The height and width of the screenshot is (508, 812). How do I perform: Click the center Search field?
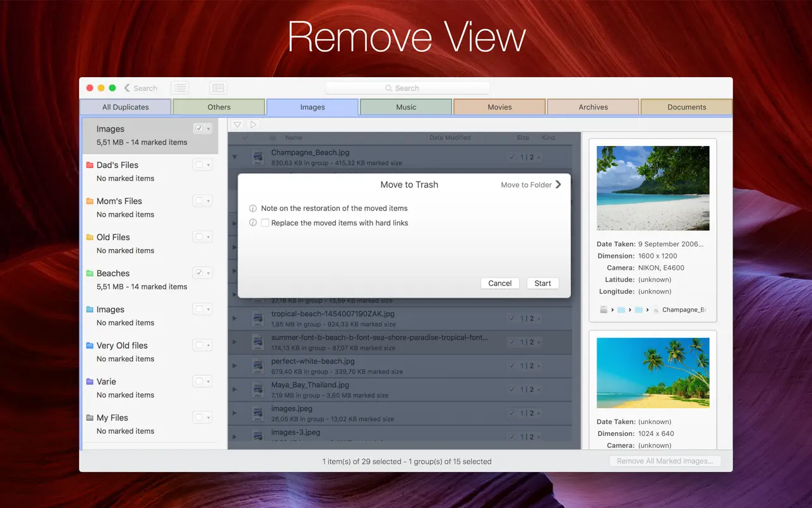(407, 88)
